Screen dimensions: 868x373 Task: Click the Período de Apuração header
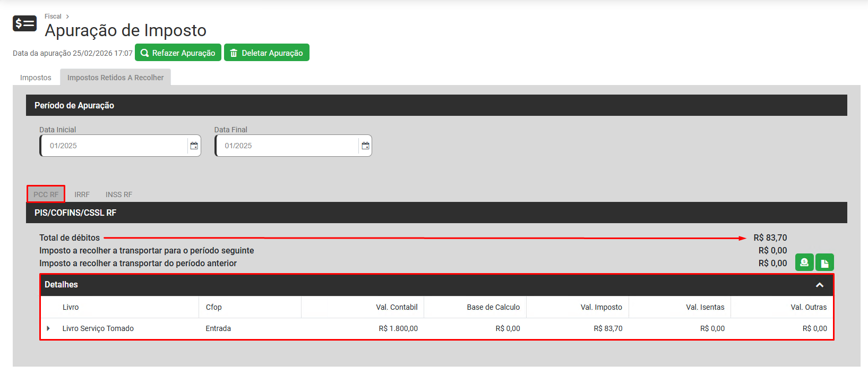pyautogui.click(x=436, y=105)
